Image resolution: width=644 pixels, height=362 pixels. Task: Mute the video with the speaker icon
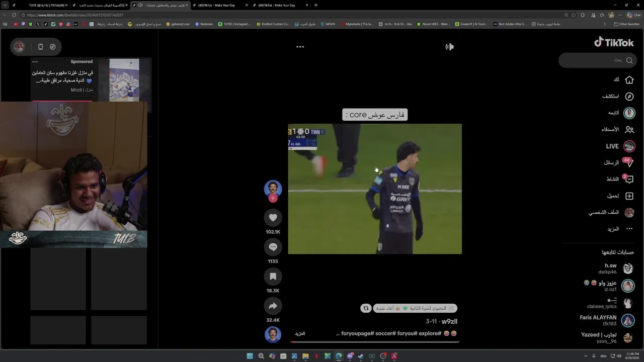point(449,47)
